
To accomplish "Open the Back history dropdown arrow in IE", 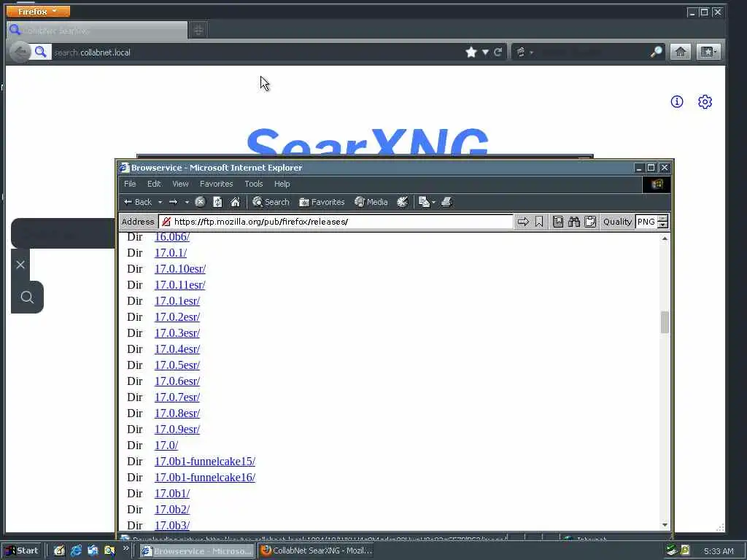I will pyautogui.click(x=160, y=202).
